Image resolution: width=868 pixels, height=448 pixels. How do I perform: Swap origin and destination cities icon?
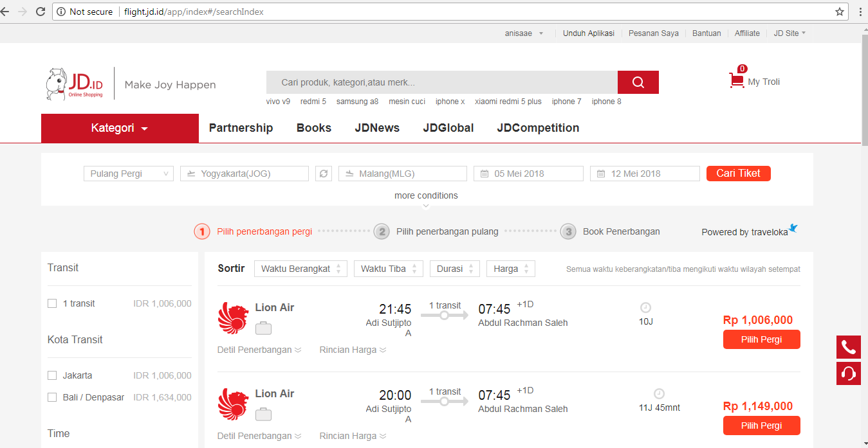[x=324, y=174]
